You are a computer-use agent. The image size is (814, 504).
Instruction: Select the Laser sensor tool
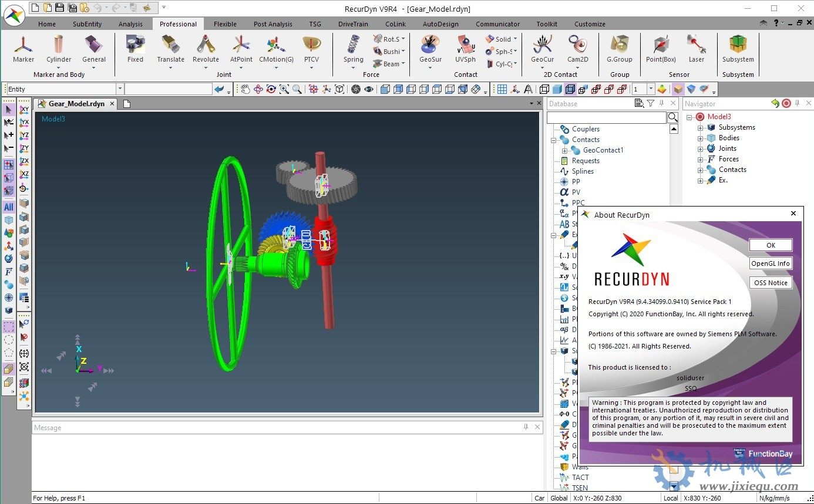(x=697, y=51)
